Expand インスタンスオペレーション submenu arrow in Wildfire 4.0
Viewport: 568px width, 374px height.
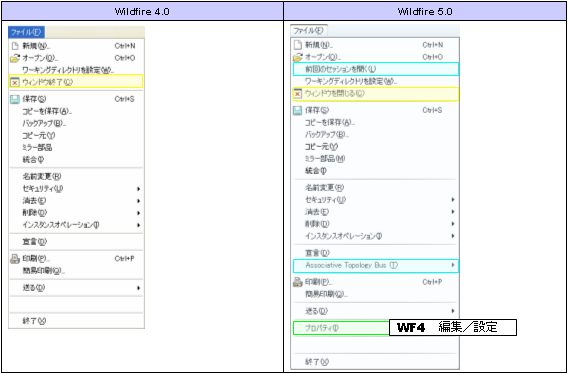pos(138,225)
